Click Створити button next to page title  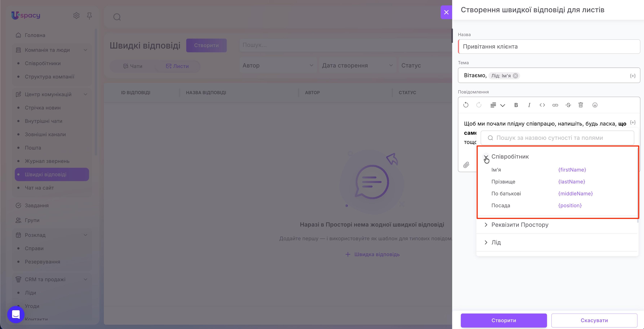click(x=206, y=45)
